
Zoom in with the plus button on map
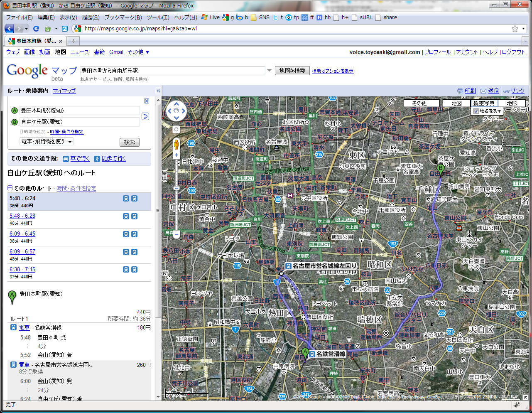[x=176, y=155]
